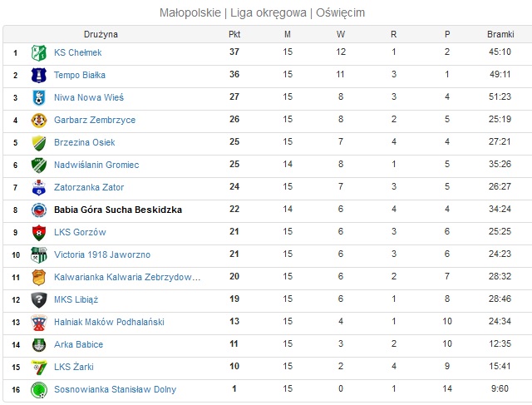Click the Garbarz Zembrzyce crest icon
This screenshot has width=532, height=405.
(x=39, y=121)
